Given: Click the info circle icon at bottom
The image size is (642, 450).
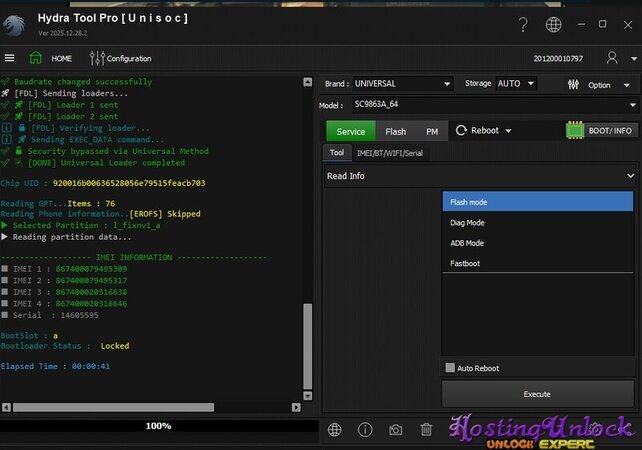Looking at the screenshot, I should 365,429.
